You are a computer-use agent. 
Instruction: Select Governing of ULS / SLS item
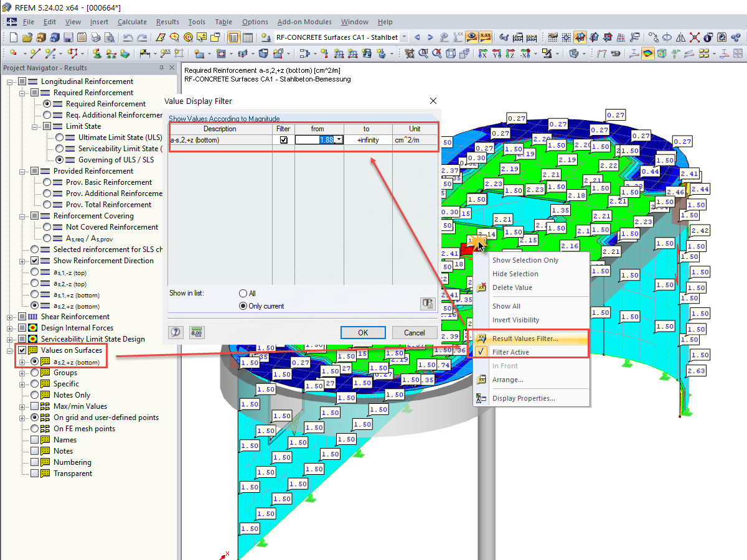(116, 160)
